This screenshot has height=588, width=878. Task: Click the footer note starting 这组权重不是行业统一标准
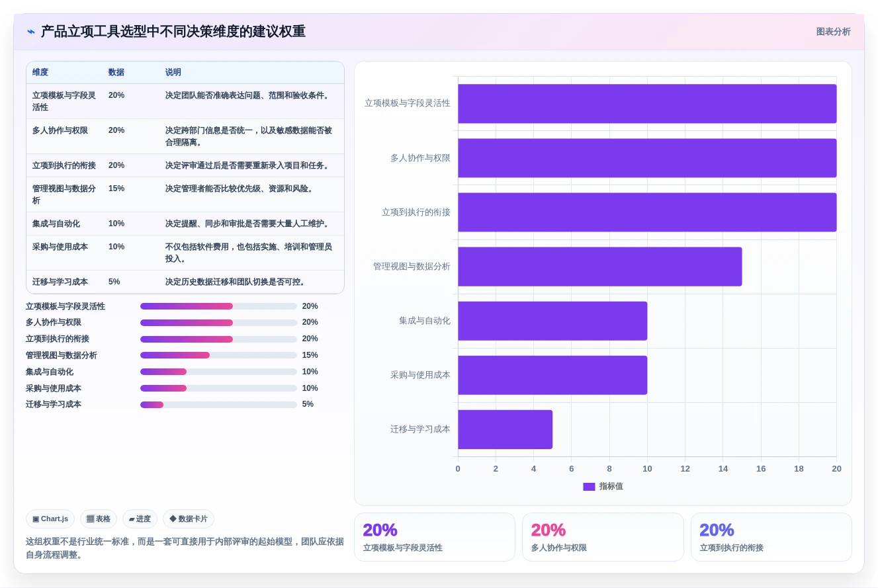click(x=185, y=548)
